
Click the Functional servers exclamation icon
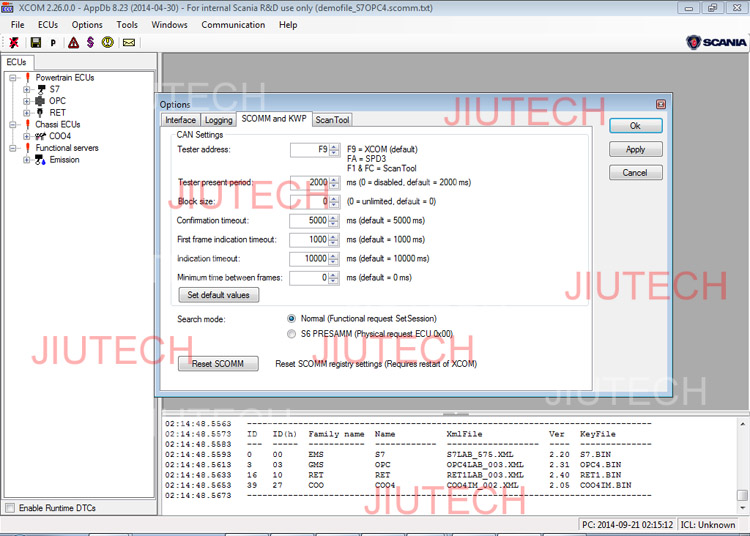coord(27,148)
